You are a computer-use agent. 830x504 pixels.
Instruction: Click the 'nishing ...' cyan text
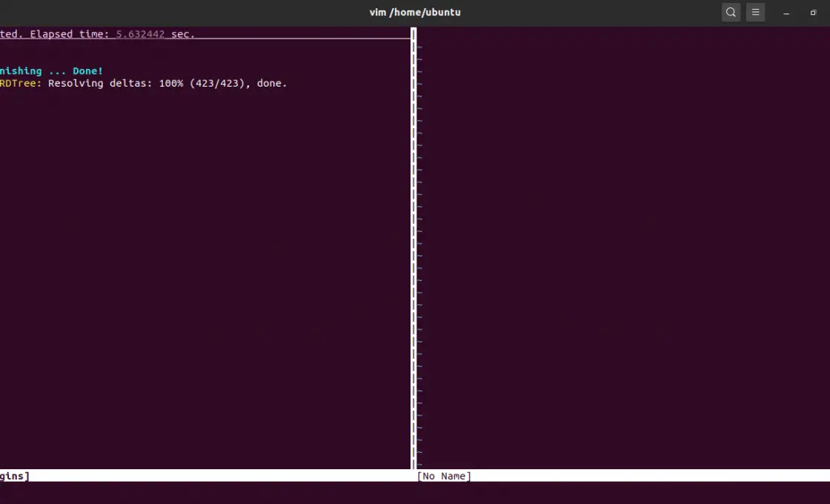click(33, 71)
